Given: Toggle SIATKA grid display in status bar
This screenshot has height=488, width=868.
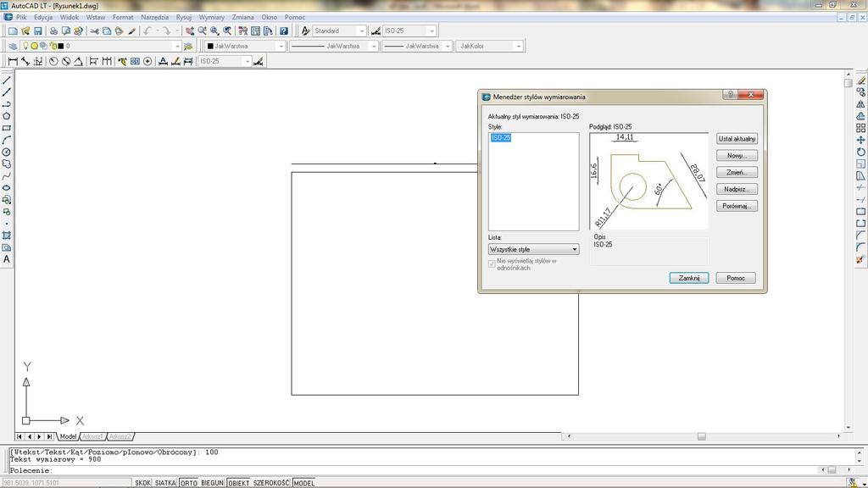Looking at the screenshot, I should coord(165,483).
